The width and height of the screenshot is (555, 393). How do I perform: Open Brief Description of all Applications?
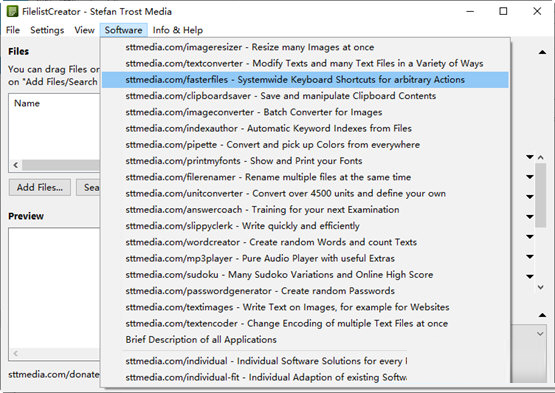click(305, 340)
